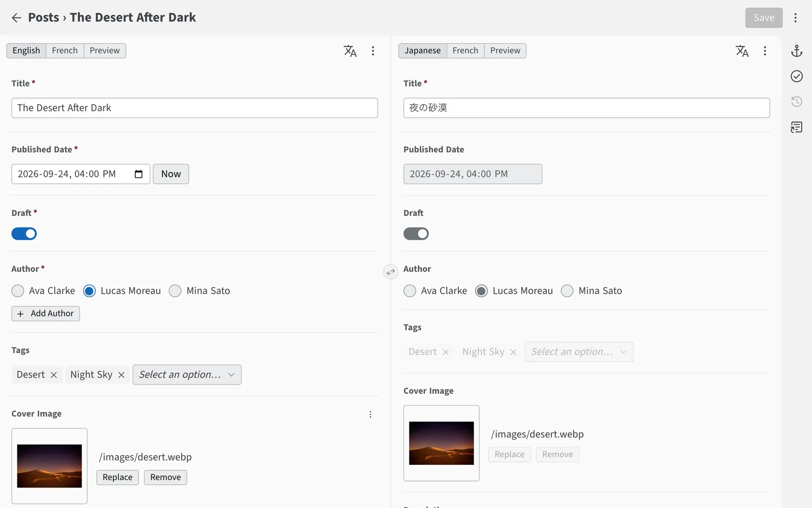Switch to the Japanese tab

(x=423, y=51)
